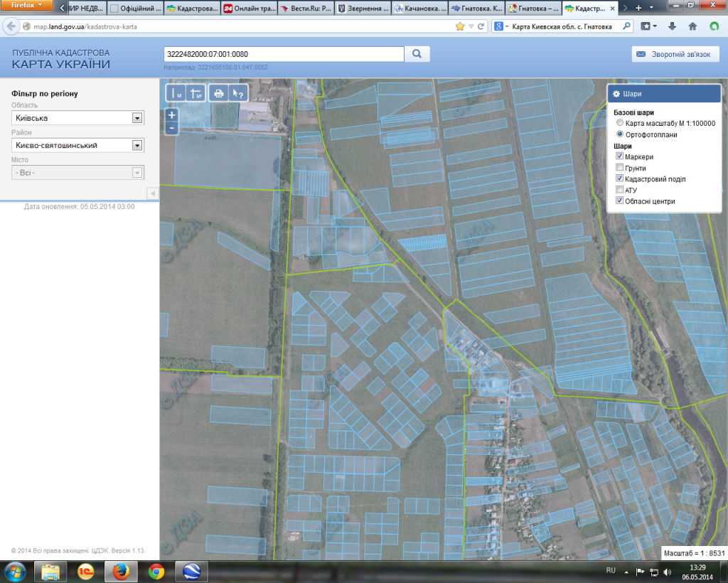Click the Зворотний зв'язок feedback button
Image resolution: width=728 pixels, height=583 pixels.
coord(675,55)
